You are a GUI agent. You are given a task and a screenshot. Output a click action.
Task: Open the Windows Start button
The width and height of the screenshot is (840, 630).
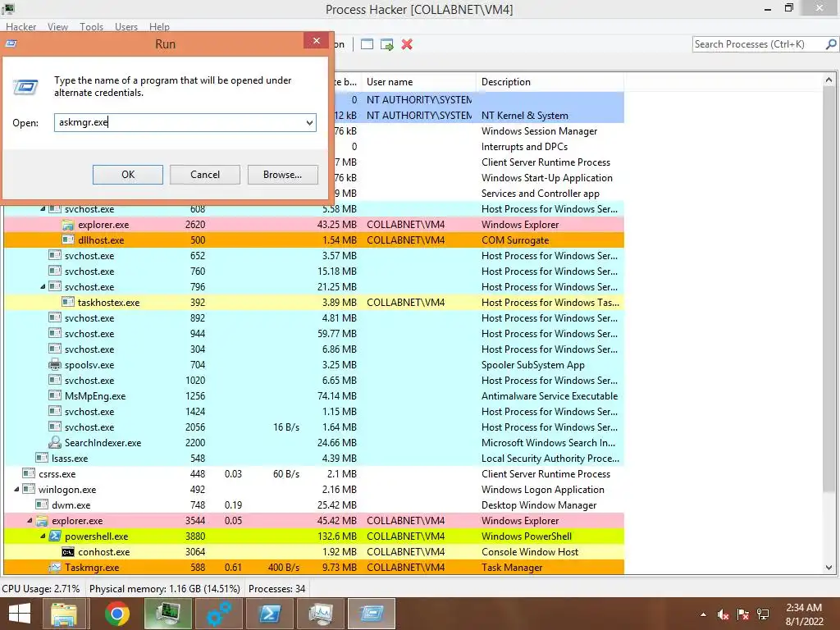click(20, 614)
